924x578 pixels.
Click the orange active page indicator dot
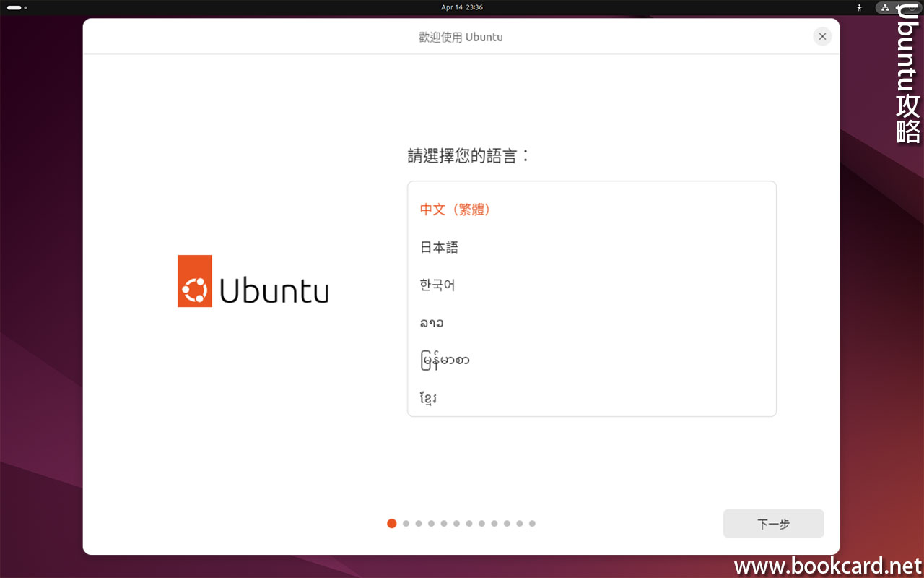(x=392, y=523)
